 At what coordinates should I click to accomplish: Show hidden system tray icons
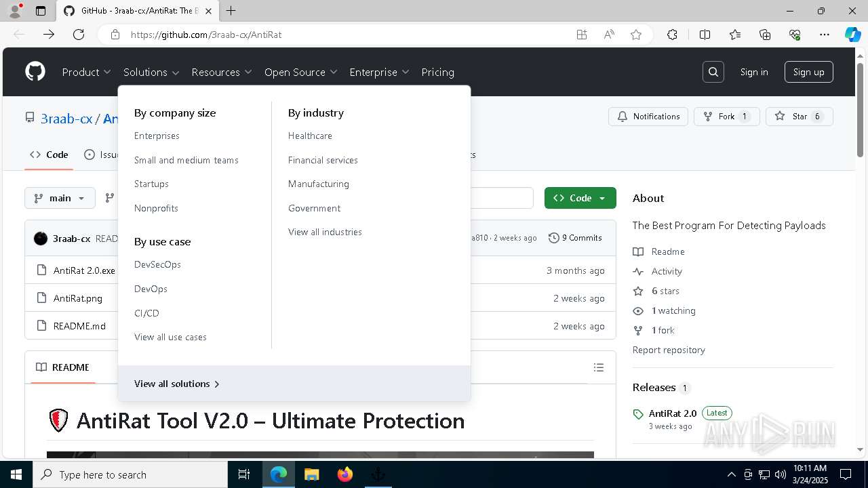pyautogui.click(x=731, y=474)
